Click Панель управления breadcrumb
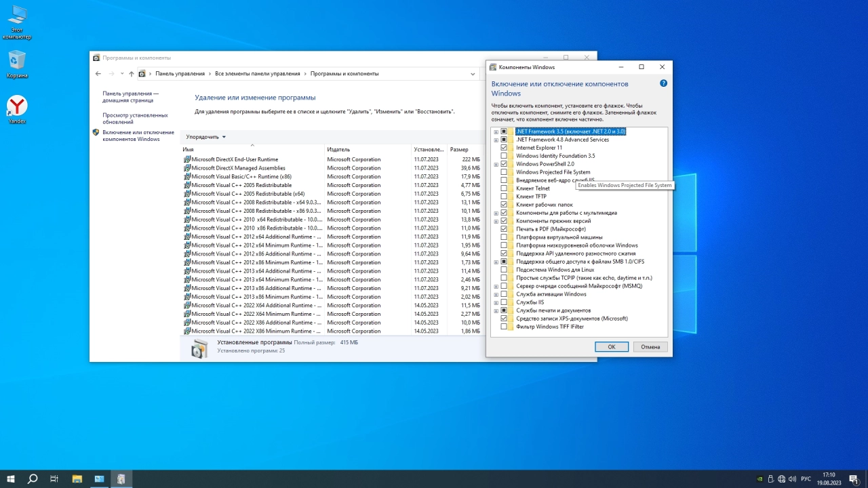The height and width of the screenshot is (488, 868). click(x=180, y=73)
